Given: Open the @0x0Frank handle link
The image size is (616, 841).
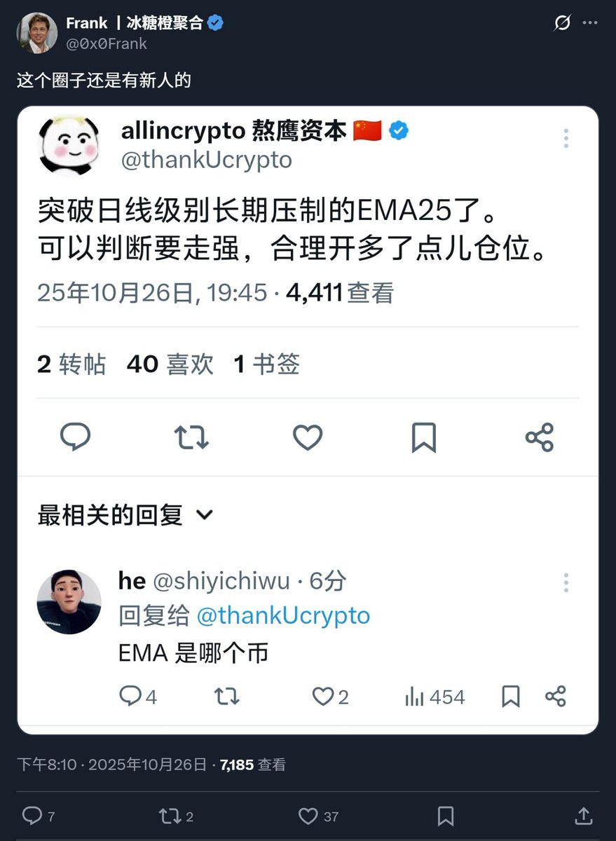Looking at the screenshot, I should [107, 43].
